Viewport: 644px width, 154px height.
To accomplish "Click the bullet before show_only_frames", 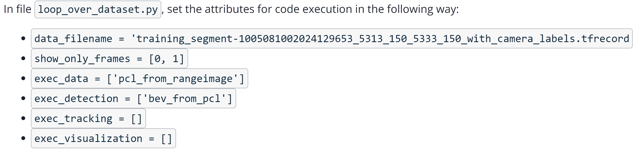I will click(x=23, y=58).
